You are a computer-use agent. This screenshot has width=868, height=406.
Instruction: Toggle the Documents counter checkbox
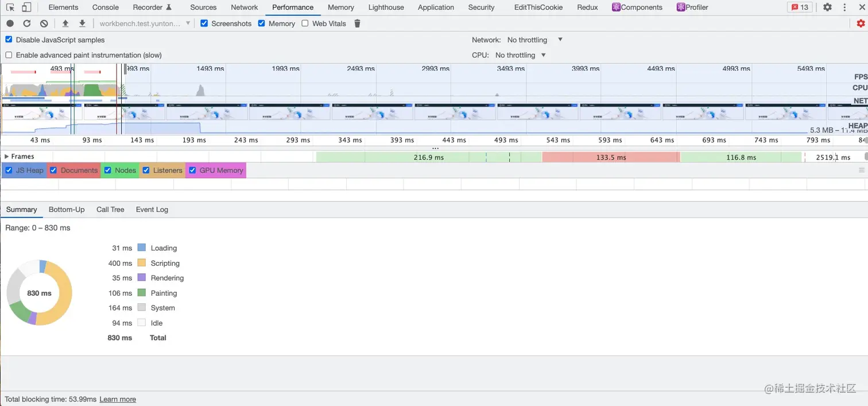(x=53, y=171)
